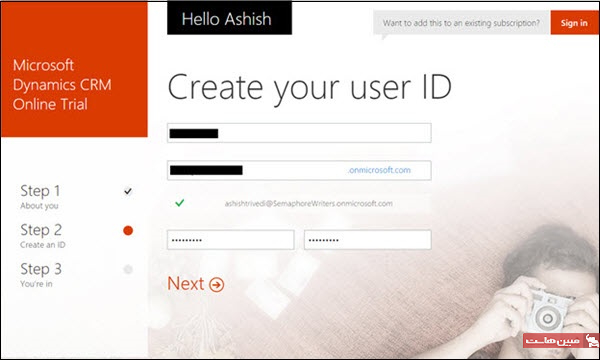Focus the company domain name field
This screenshot has height=360, width=600.
click(299, 170)
